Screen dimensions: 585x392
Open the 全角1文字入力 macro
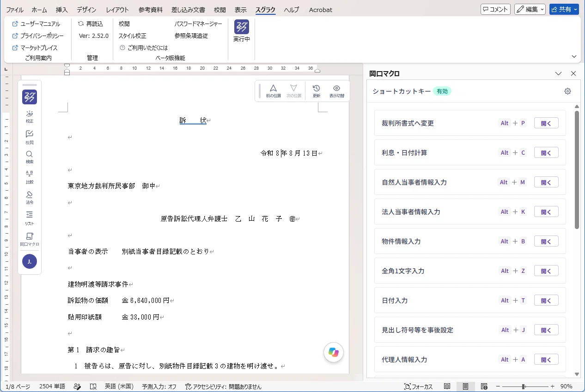pyautogui.click(x=546, y=271)
